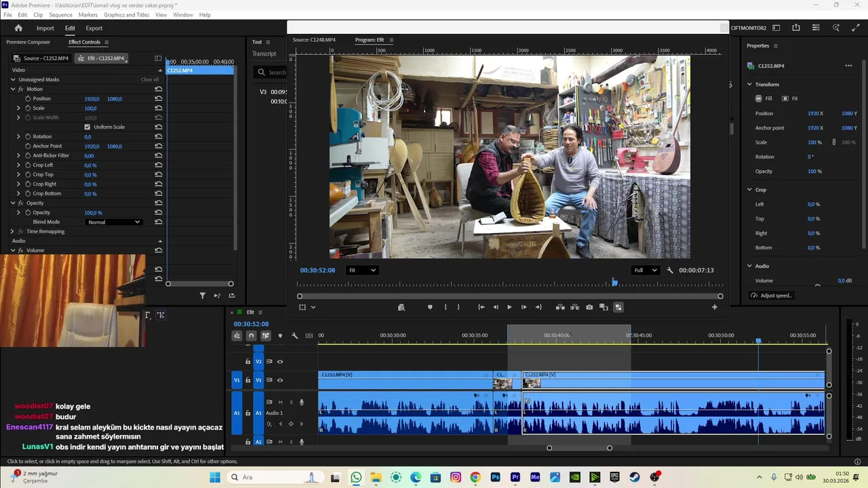Image resolution: width=868 pixels, height=488 pixels.
Task: Open the Fit zoom level dropdown
Action: tap(362, 270)
